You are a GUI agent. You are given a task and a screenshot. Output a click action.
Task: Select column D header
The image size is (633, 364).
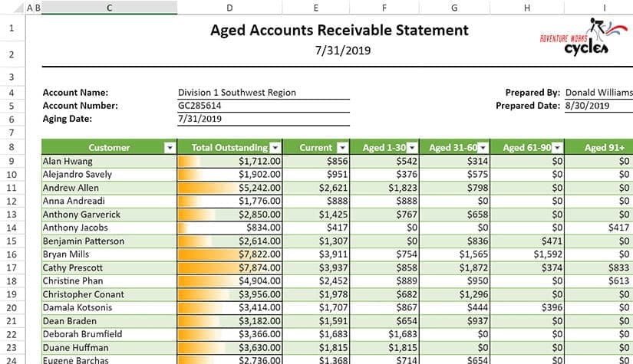point(230,8)
